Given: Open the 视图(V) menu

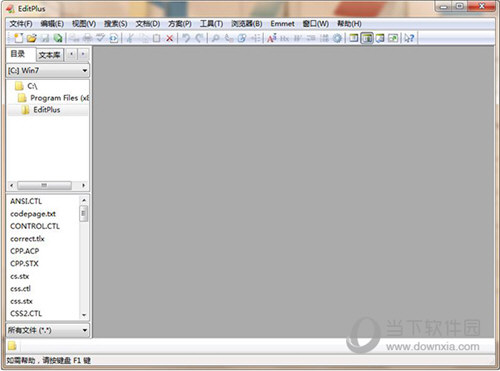Looking at the screenshot, I should (84, 24).
